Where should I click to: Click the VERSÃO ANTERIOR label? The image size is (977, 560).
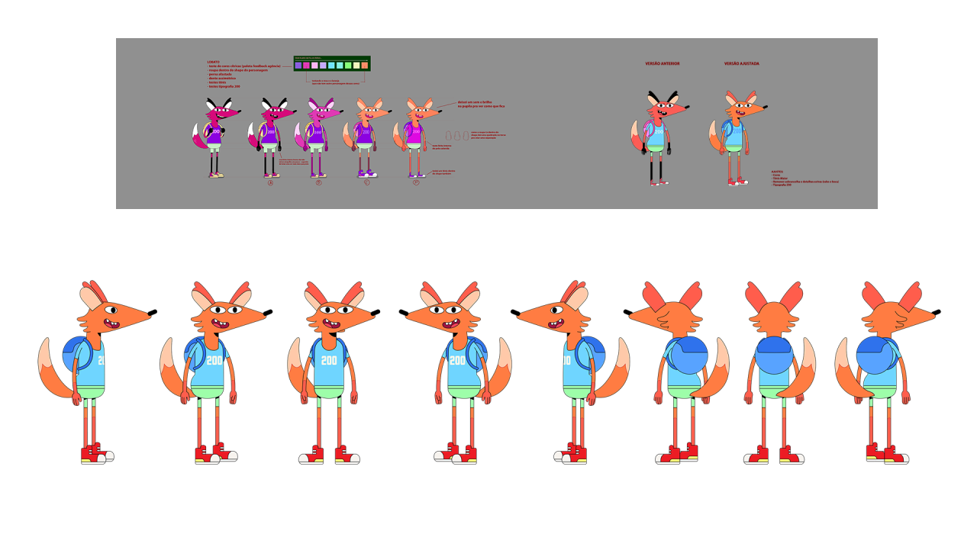click(662, 63)
